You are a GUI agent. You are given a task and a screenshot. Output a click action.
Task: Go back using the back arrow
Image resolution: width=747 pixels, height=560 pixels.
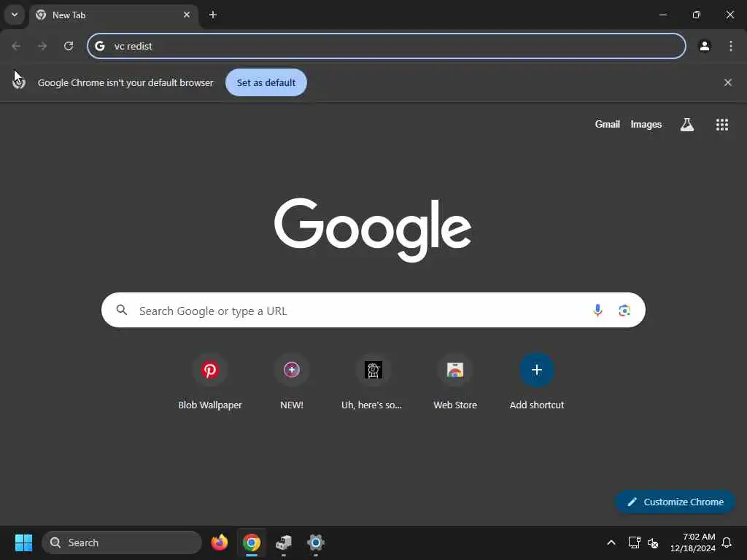16,46
